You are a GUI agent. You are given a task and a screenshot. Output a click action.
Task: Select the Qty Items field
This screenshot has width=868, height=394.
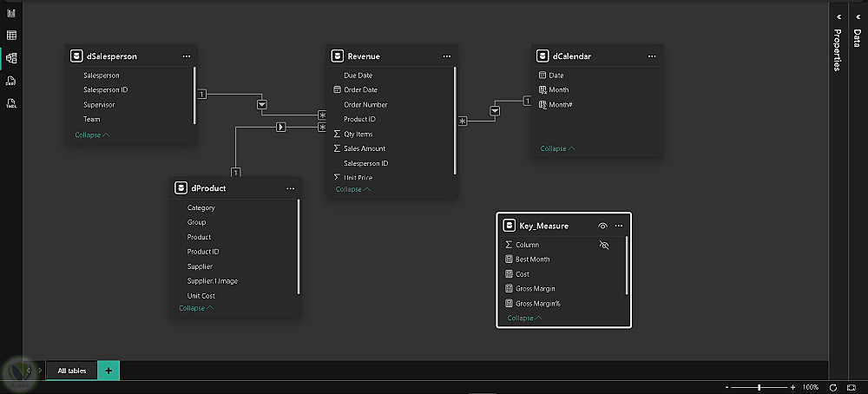[358, 134]
